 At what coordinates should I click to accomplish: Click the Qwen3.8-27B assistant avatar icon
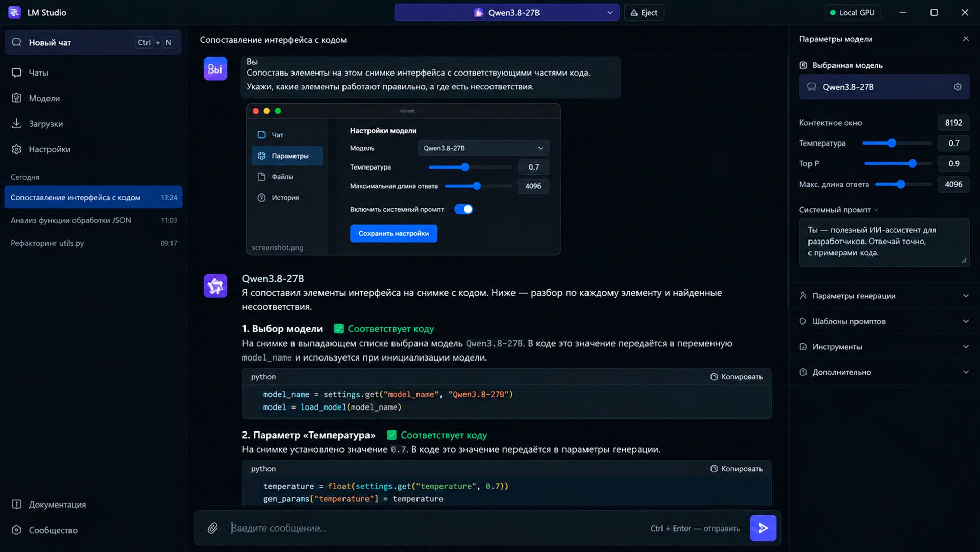point(215,286)
